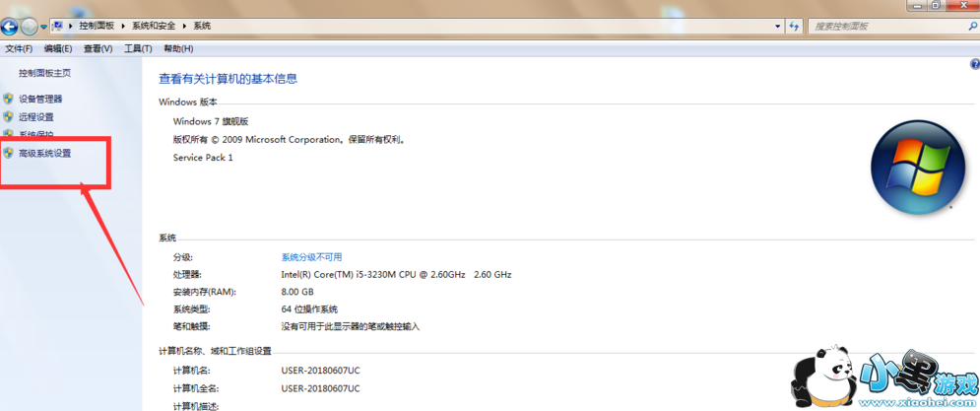Open 设备管理器 from the sidebar

click(40, 99)
